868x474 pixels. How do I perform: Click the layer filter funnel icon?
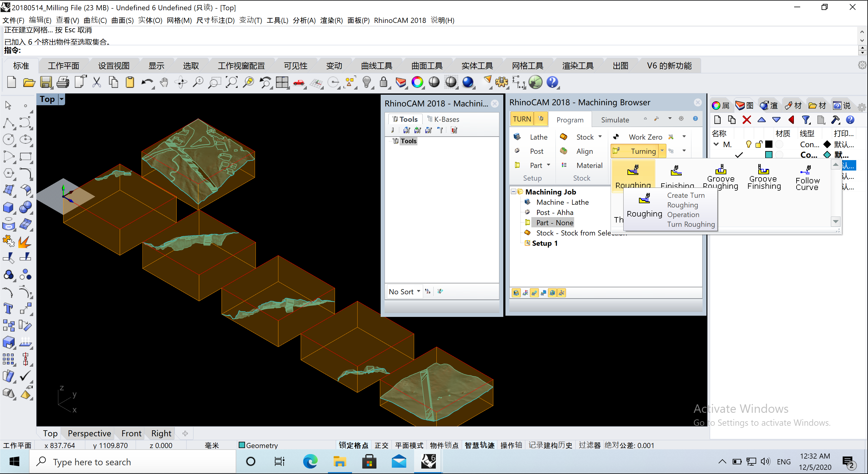pos(806,120)
